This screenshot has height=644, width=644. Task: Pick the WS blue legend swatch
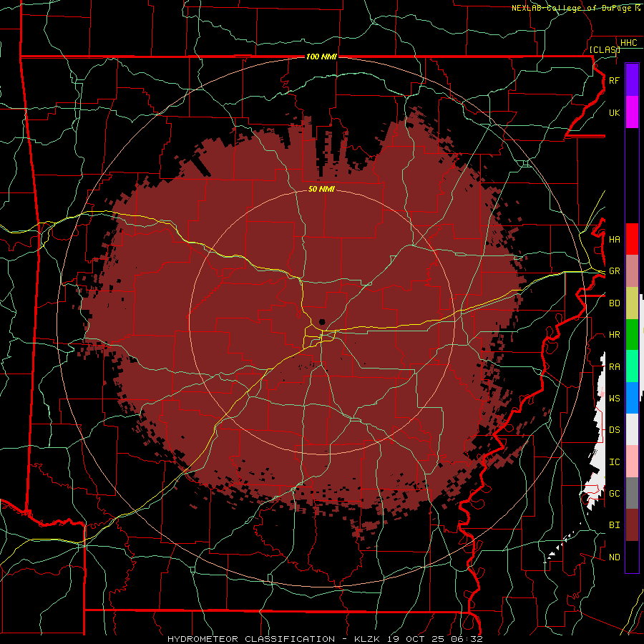[632, 398]
